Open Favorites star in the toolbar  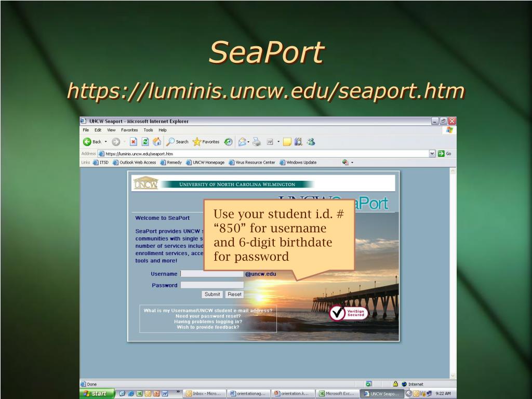pos(206,142)
